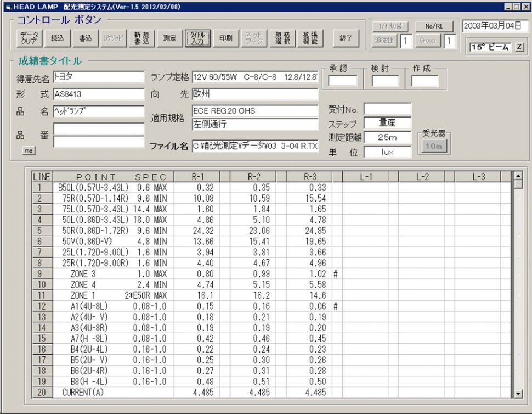Click line number 20 row header
This screenshot has height=414, width=532.
click(x=42, y=392)
